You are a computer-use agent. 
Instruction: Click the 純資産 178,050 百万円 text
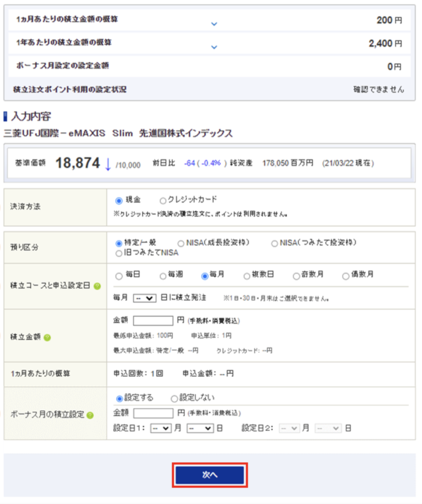pyautogui.click(x=272, y=163)
